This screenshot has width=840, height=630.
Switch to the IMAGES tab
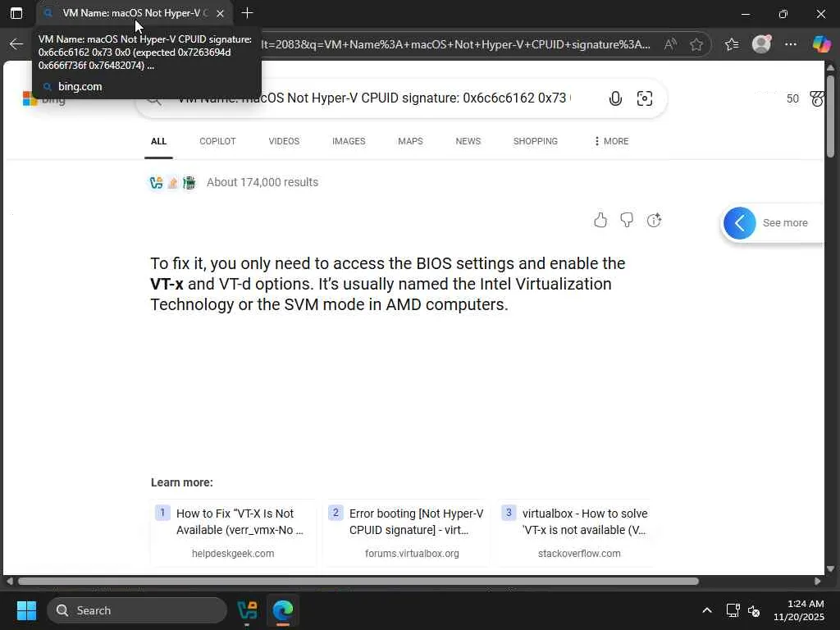[349, 141]
